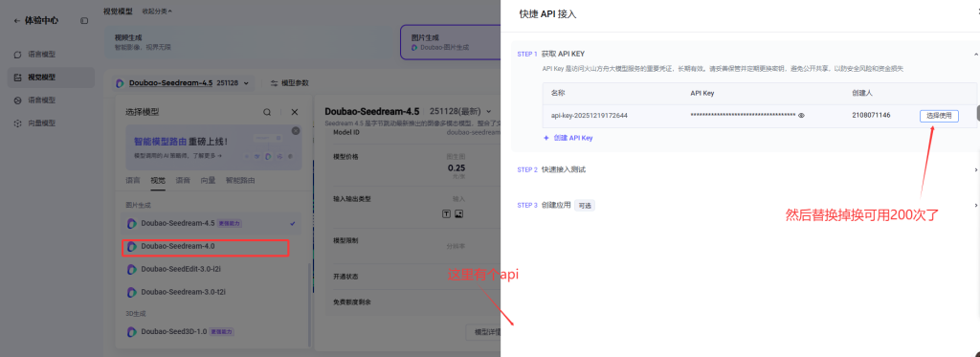Close the 选择模型 panel

(x=295, y=112)
